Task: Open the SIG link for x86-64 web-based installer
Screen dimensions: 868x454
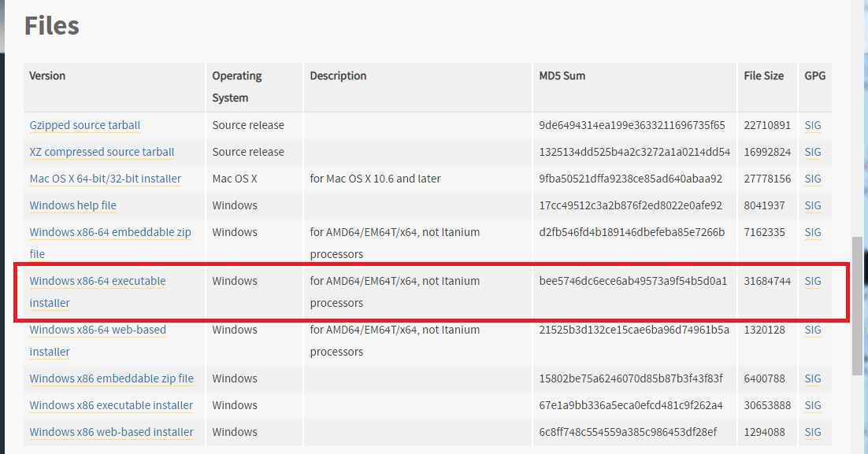Action: pos(813,330)
